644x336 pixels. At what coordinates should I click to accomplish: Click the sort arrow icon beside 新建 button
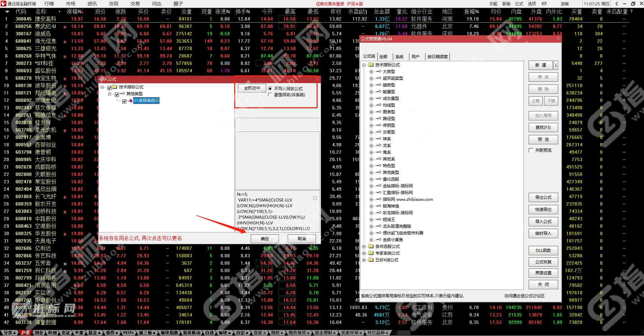[x=556, y=65]
